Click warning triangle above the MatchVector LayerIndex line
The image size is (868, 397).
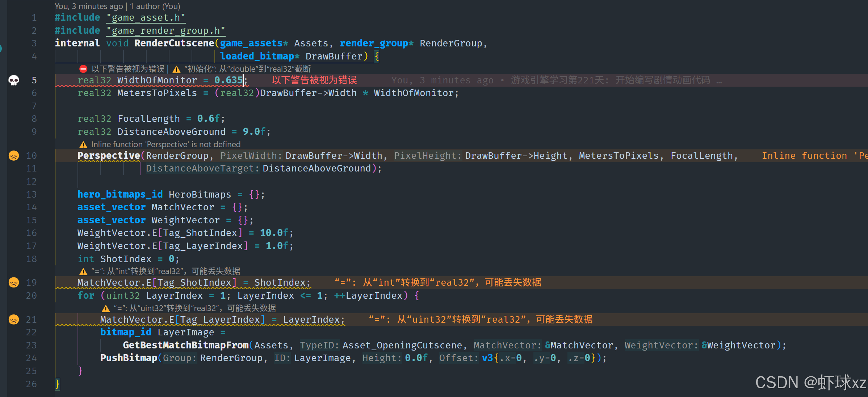[x=106, y=309]
